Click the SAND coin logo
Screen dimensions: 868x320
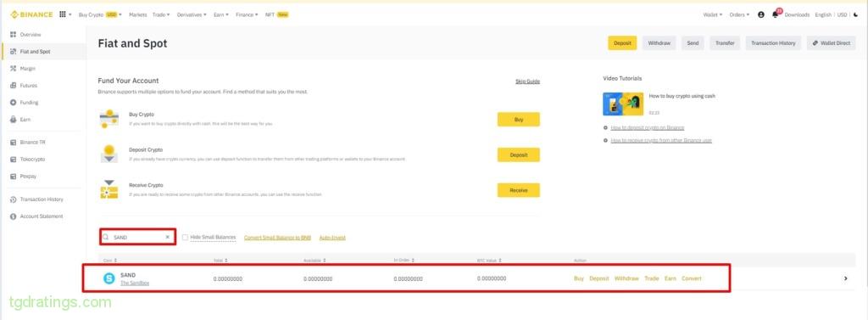click(109, 278)
